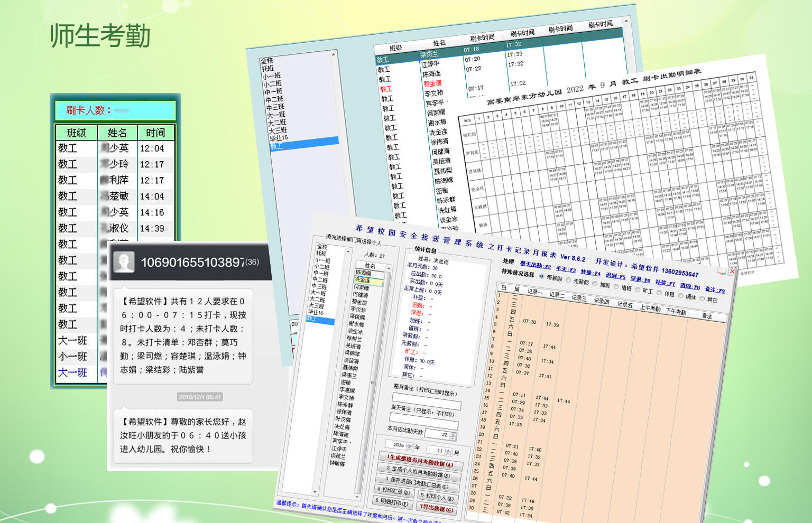Select the 无薪假 radio option

[x=569, y=280]
